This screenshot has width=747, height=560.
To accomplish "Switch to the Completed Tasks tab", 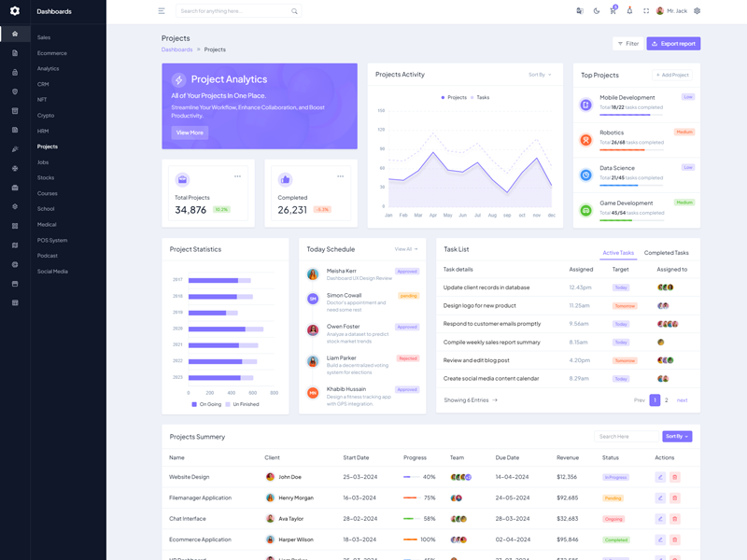I will [666, 253].
